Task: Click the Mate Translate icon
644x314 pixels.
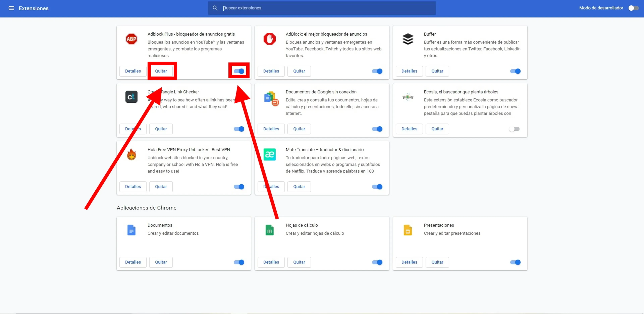Action: 270,154
